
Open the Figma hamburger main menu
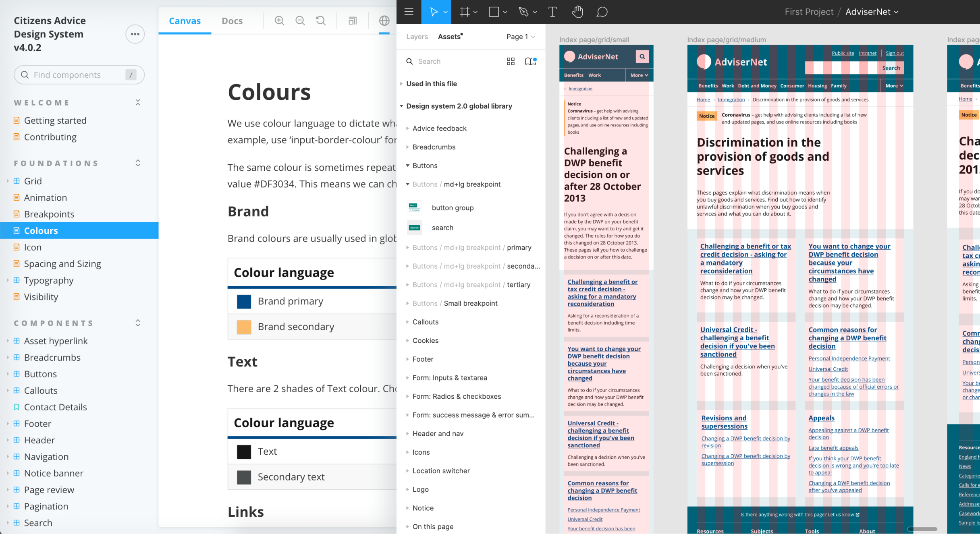(409, 12)
